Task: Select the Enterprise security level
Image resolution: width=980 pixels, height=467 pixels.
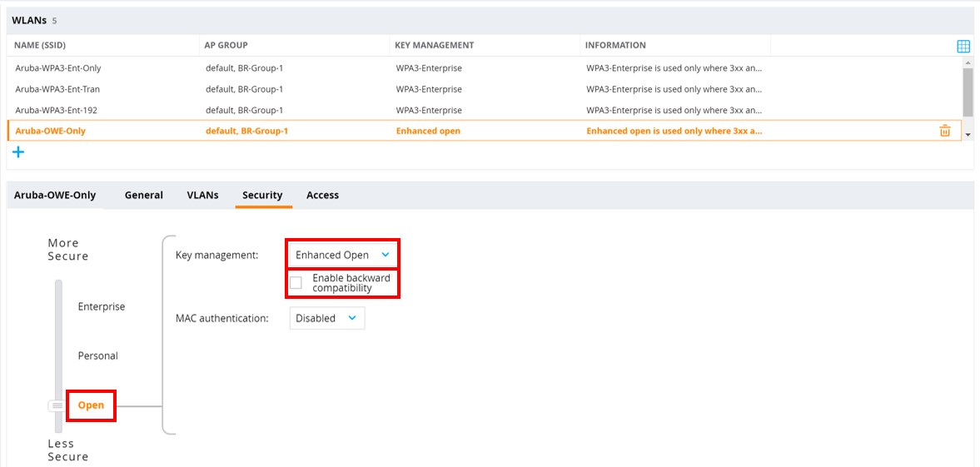Action: coord(102,306)
